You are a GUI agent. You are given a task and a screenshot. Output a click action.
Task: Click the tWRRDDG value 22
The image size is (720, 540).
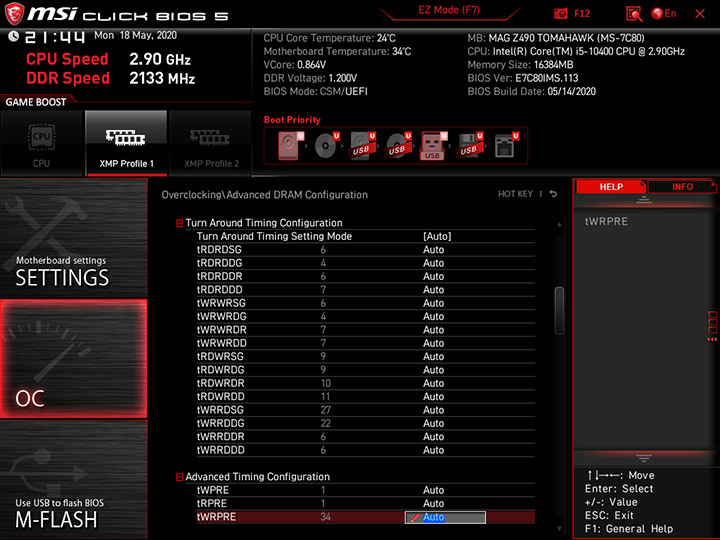326,423
